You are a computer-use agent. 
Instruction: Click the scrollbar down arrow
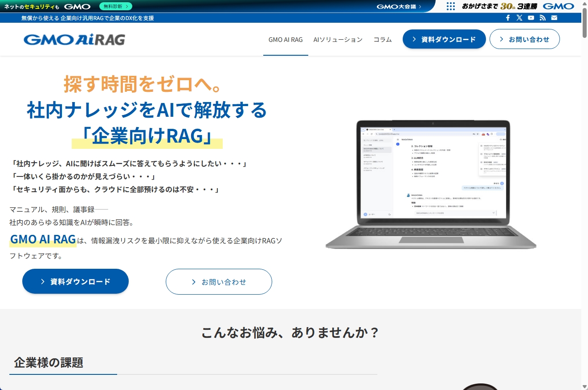click(x=584, y=386)
